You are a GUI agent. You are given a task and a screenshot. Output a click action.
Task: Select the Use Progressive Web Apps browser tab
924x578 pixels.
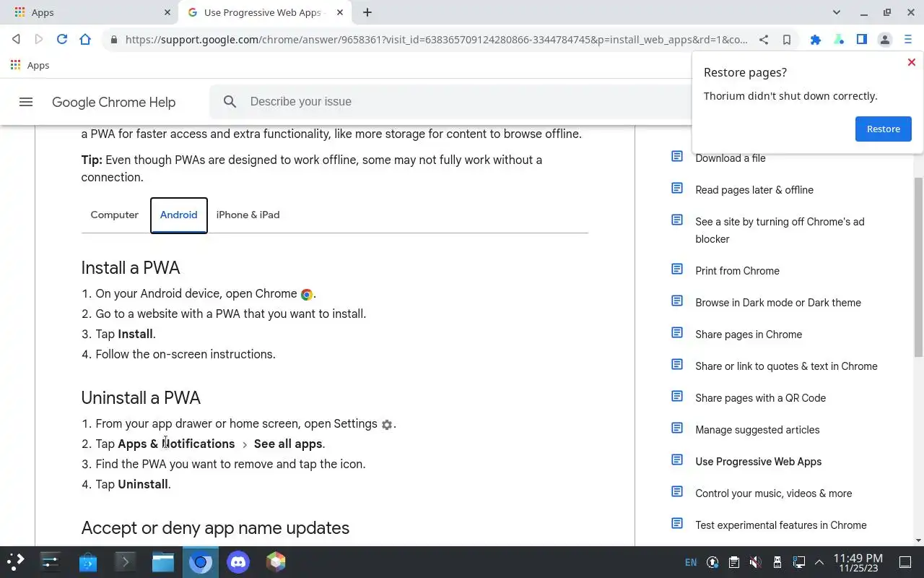[x=265, y=12]
